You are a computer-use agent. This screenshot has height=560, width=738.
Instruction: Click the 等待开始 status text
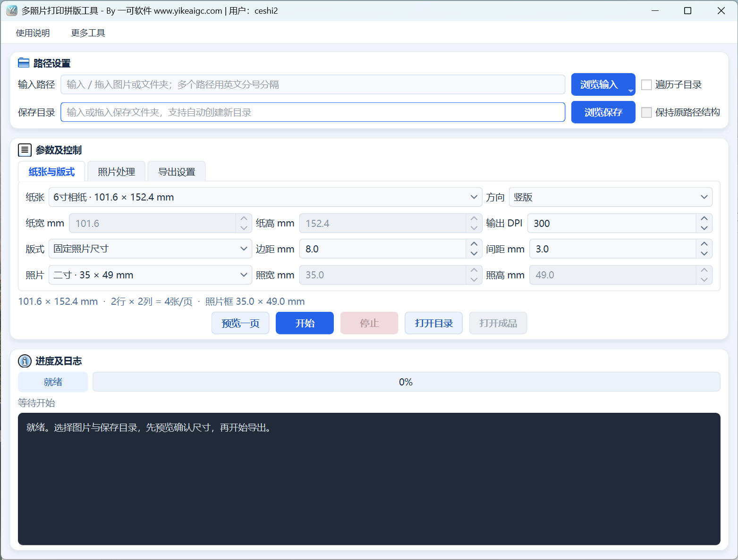pyautogui.click(x=36, y=403)
